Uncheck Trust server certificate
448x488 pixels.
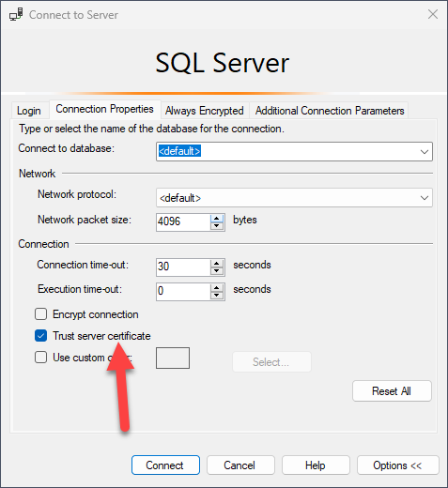pos(41,336)
